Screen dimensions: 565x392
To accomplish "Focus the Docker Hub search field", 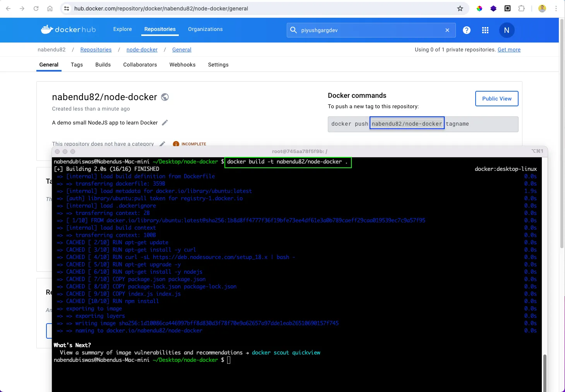I will 371,30.
